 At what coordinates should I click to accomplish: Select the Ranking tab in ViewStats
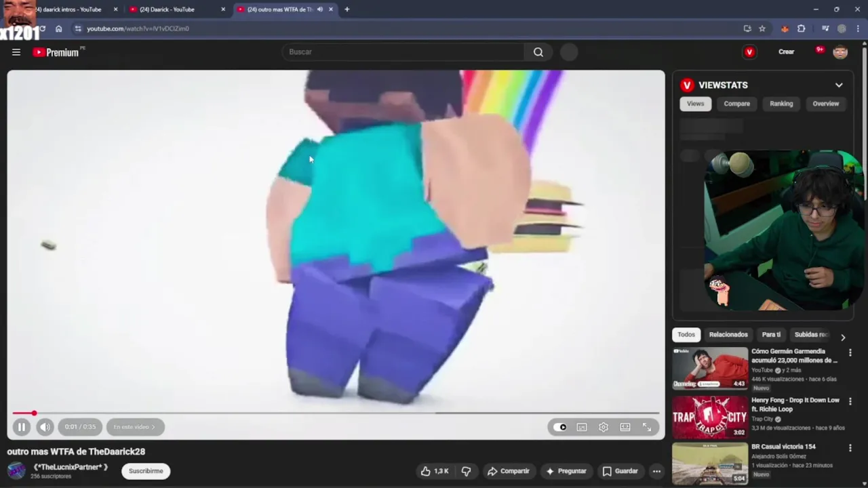point(781,104)
